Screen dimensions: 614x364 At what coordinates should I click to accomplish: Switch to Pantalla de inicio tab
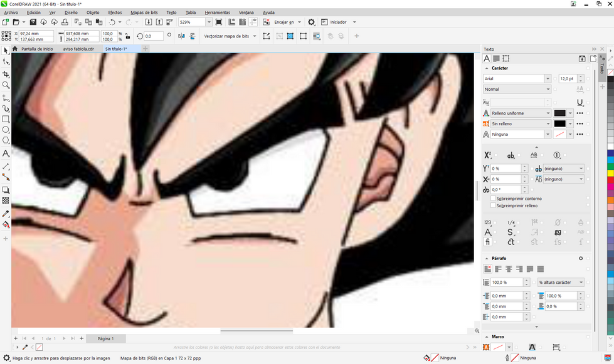(37, 49)
